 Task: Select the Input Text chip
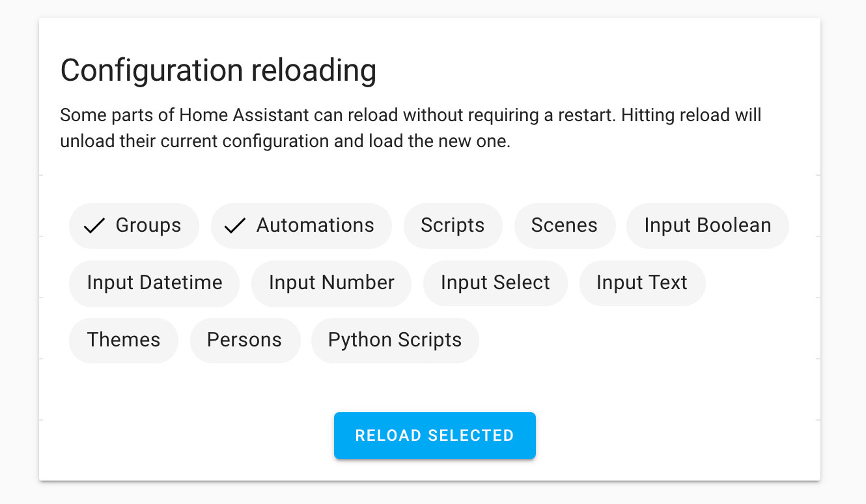pos(641,283)
